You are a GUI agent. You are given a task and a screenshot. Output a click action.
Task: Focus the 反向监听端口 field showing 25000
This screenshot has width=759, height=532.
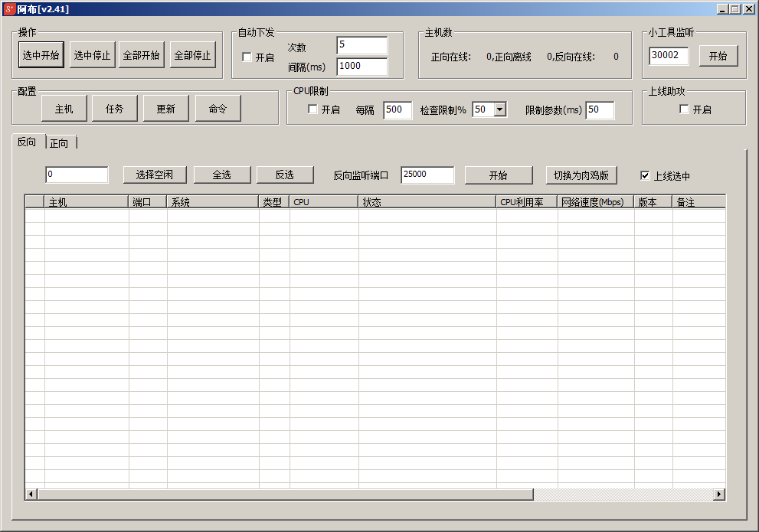click(x=427, y=175)
